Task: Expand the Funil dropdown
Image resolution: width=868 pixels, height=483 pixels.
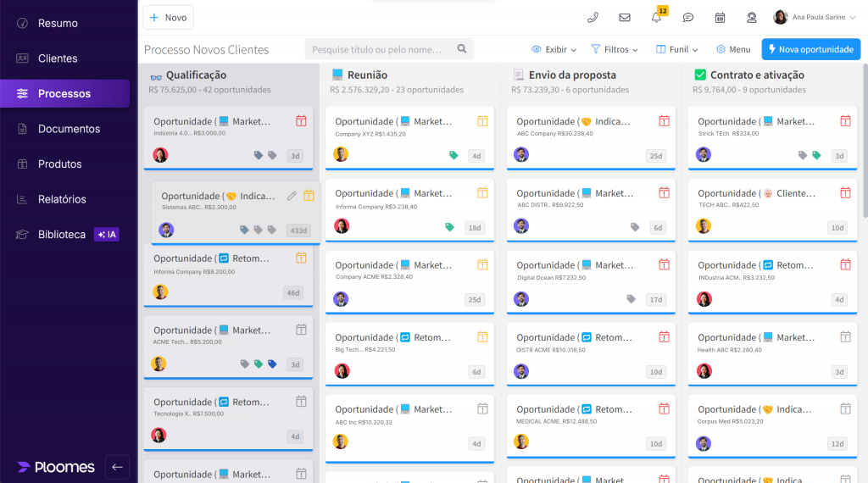Action: pyautogui.click(x=676, y=49)
